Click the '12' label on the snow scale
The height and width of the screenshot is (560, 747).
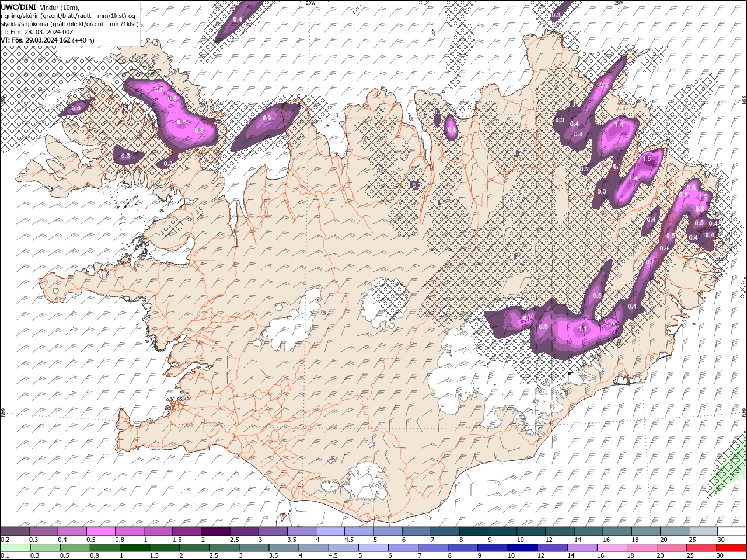[548, 540]
